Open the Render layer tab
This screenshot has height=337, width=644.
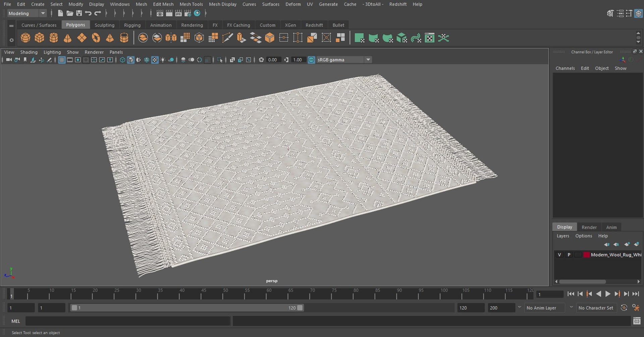click(x=589, y=227)
